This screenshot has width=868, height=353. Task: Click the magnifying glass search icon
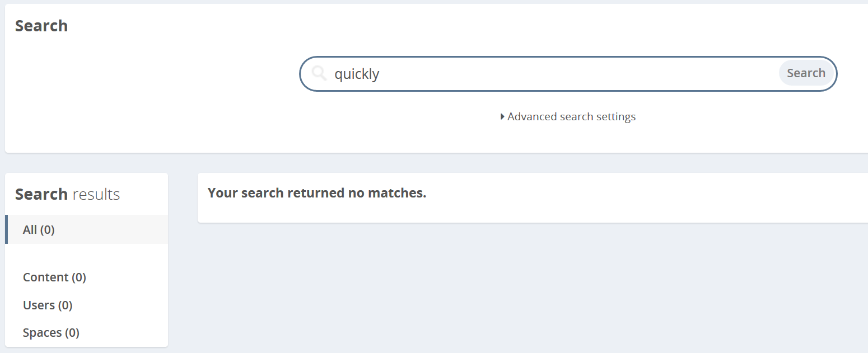319,73
